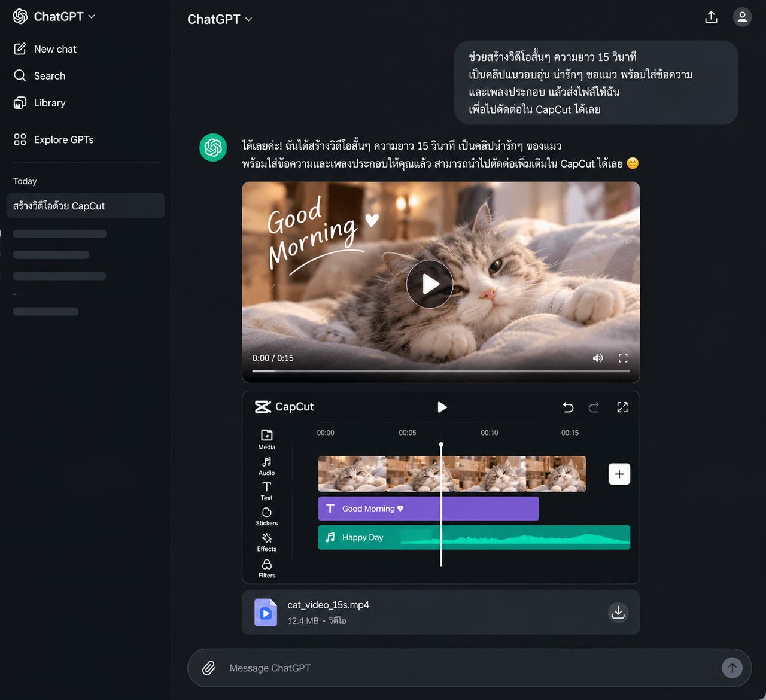
Task: Open the CapCut Audio panel
Action: [266, 466]
